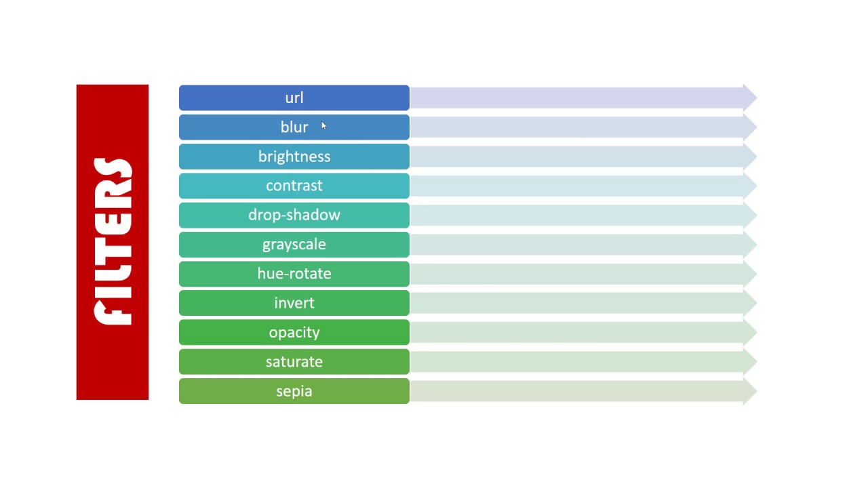Select the blur filter box
This screenshot has width=868, height=488.
(x=294, y=127)
